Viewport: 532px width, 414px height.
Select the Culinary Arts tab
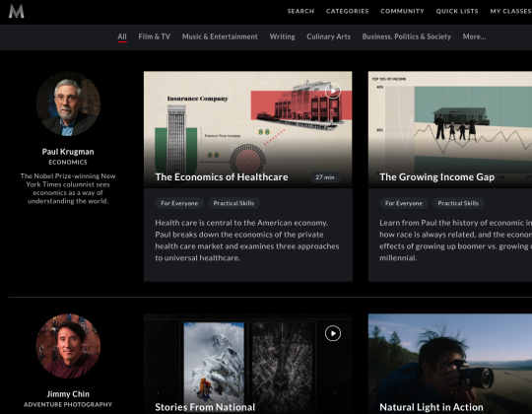(x=328, y=36)
